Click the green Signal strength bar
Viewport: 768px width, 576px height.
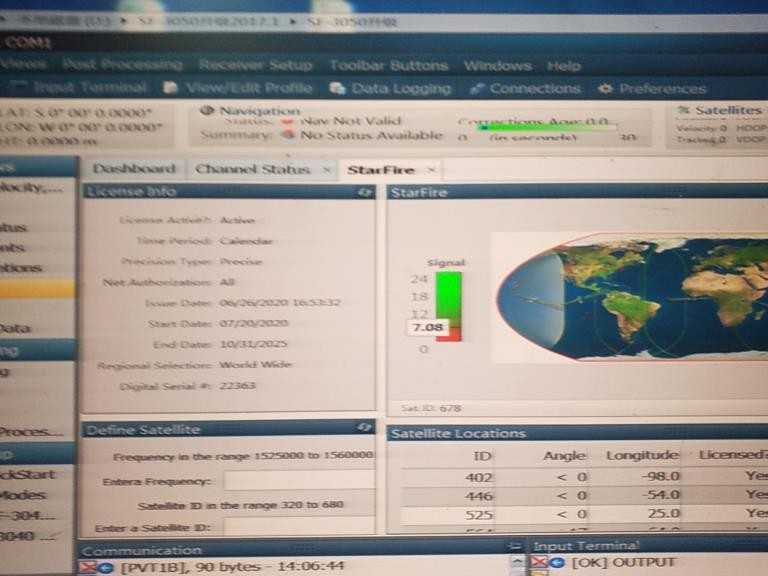point(447,297)
